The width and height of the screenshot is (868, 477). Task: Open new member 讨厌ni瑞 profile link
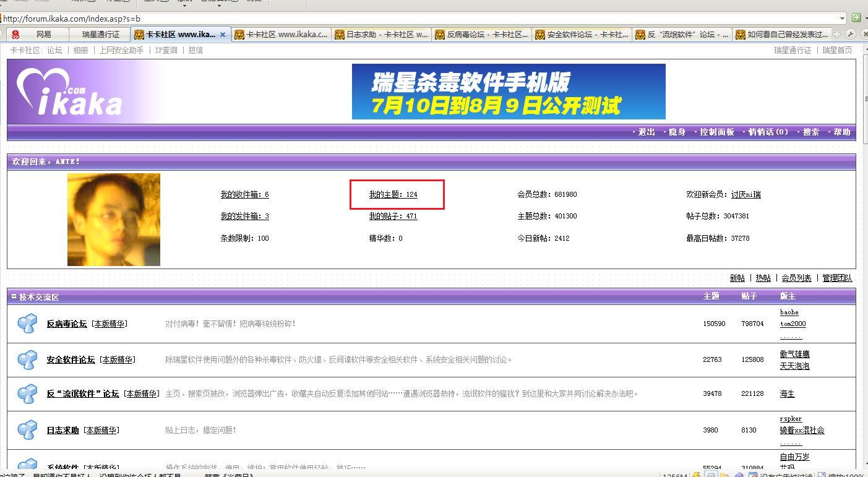point(746,194)
